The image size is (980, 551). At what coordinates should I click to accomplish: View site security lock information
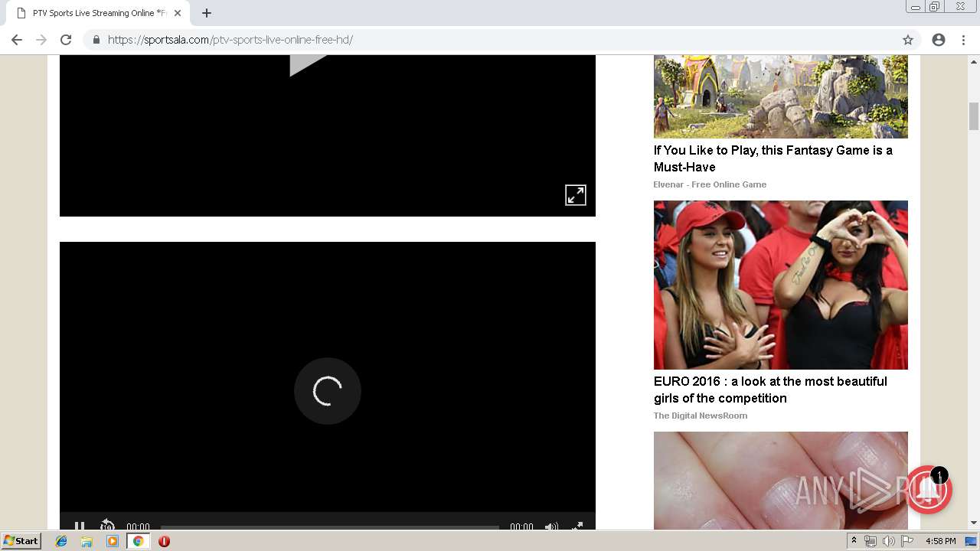96,40
